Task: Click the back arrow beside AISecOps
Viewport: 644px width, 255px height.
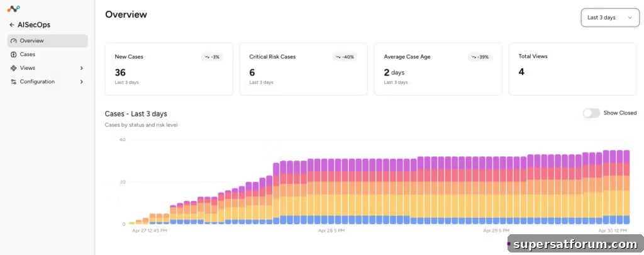Action: tap(12, 25)
